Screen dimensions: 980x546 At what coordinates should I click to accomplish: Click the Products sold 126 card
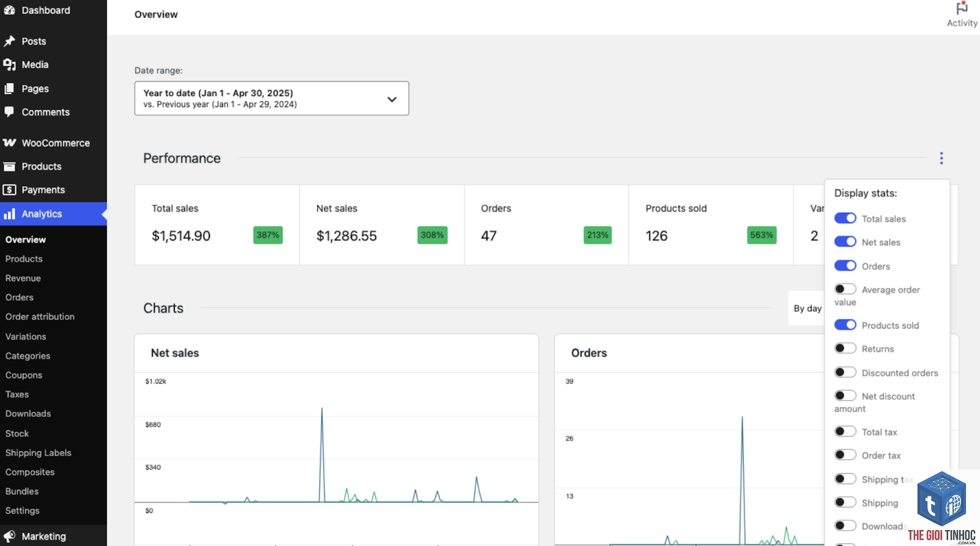(x=710, y=225)
